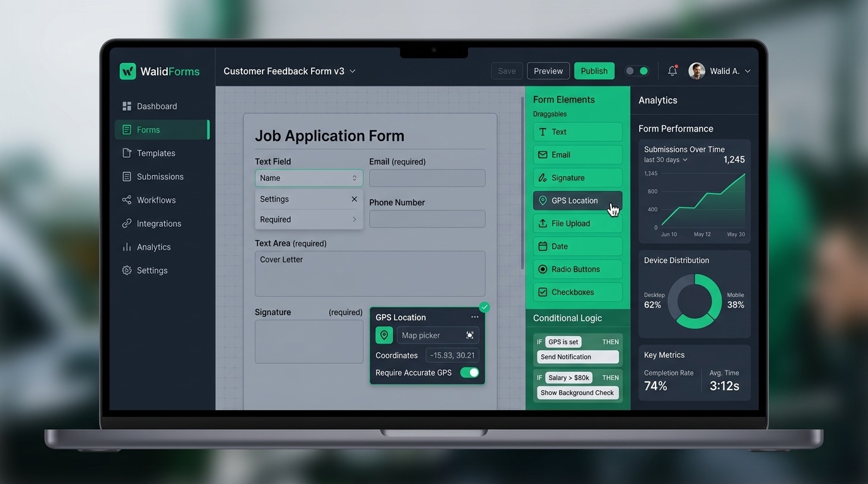Click Walid A.'s profile avatar

(696, 71)
